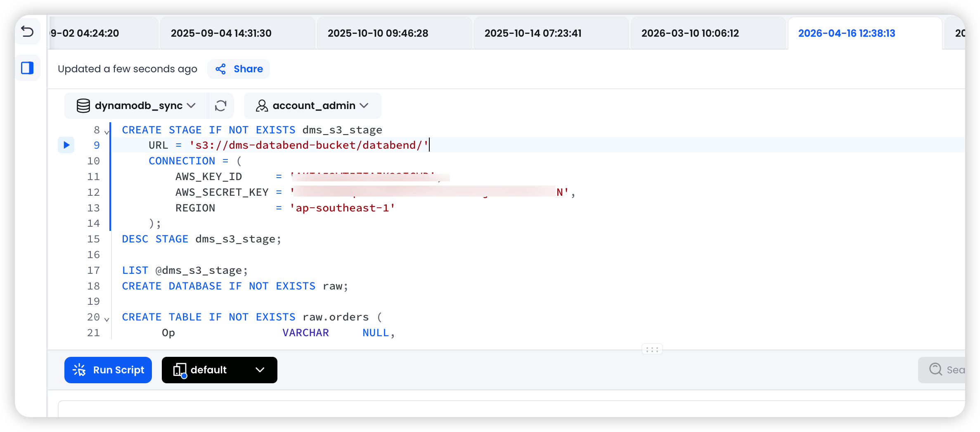This screenshot has height=432, width=980.
Task: Switch to the 2025-10-10 09:46:28 tab
Action: tap(378, 33)
